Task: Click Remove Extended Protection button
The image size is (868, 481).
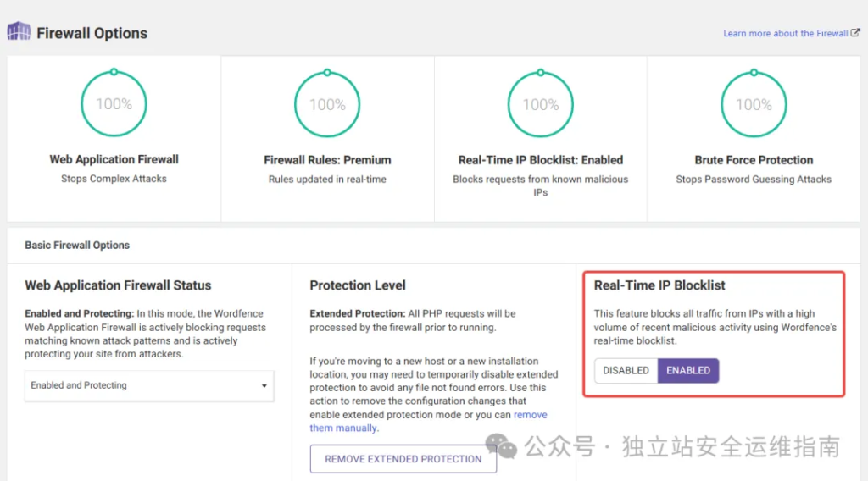Action: click(x=403, y=459)
